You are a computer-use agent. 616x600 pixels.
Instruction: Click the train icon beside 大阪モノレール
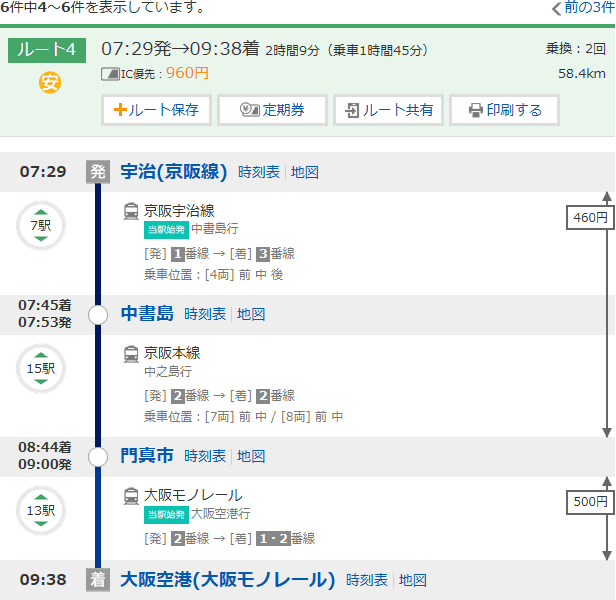pyautogui.click(x=131, y=495)
